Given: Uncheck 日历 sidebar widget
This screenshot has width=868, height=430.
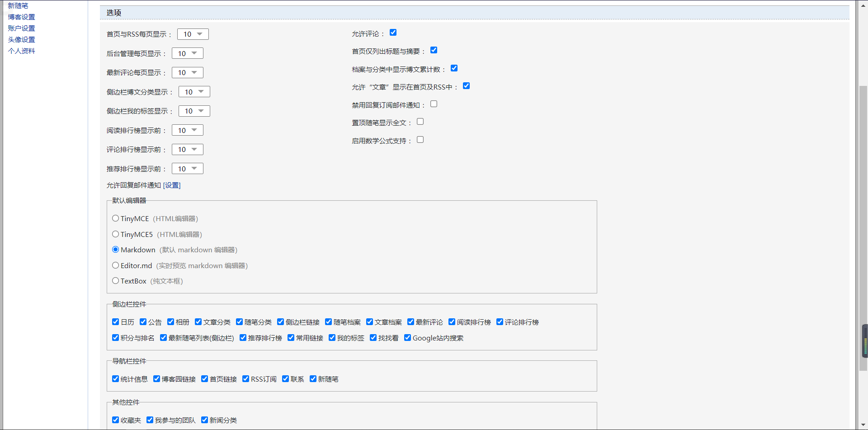Looking at the screenshot, I should pyautogui.click(x=116, y=322).
